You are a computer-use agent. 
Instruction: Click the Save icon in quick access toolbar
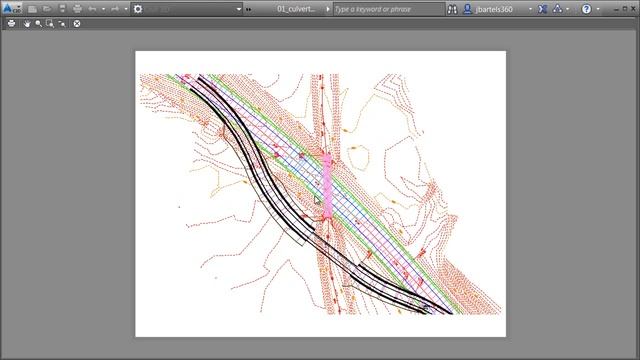point(62,9)
